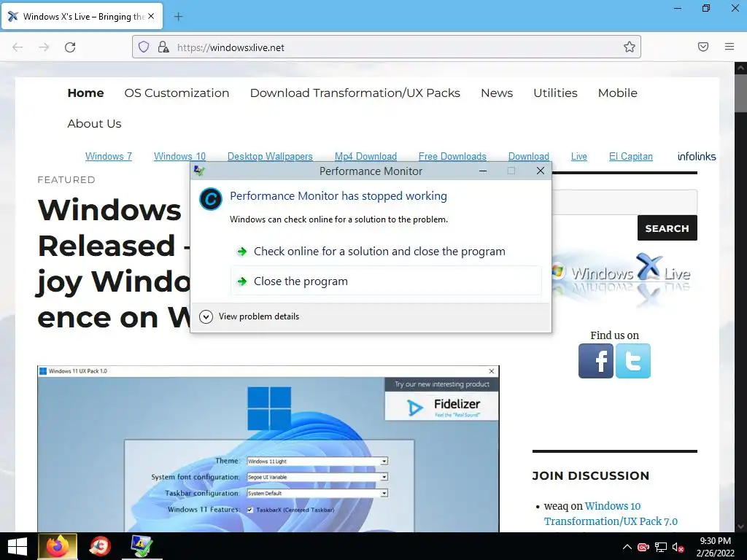747x560 pixels.
Task: Open the Utilities menu
Action: [x=555, y=93]
